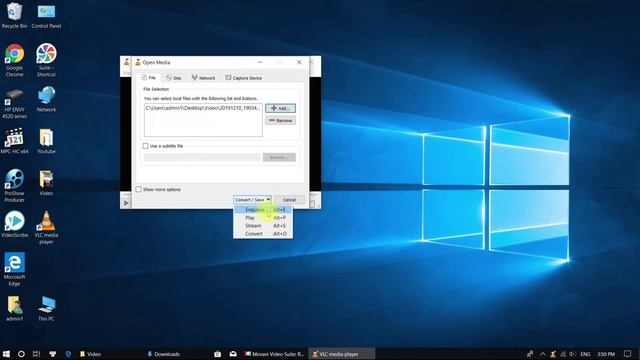Select the HP ENVY 4520 series icon
640x360 pixels.
[14, 104]
